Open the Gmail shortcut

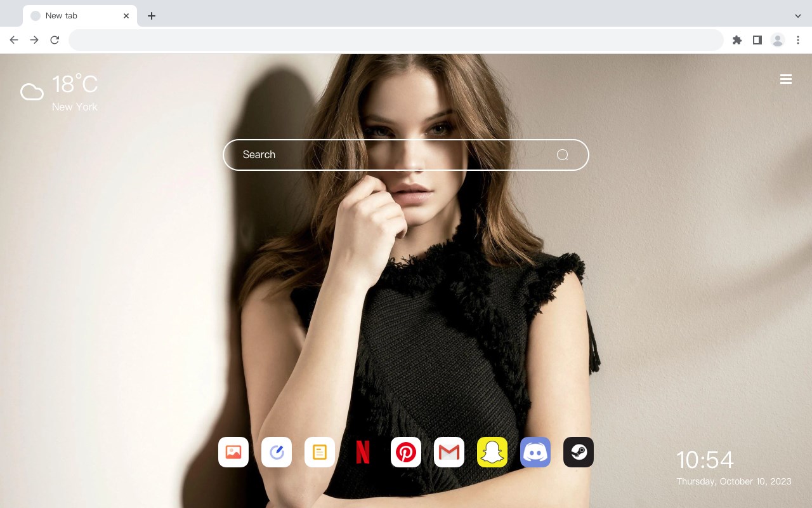pos(449,452)
